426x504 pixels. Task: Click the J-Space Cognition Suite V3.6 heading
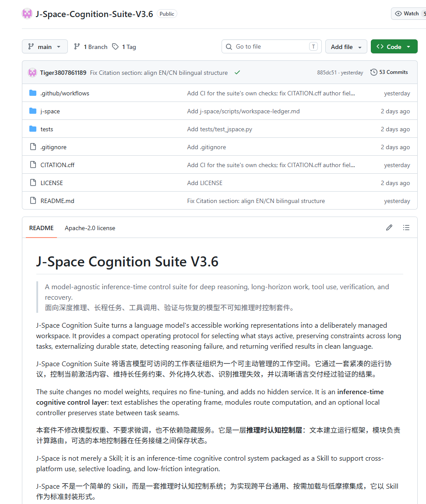pyautogui.click(x=127, y=262)
